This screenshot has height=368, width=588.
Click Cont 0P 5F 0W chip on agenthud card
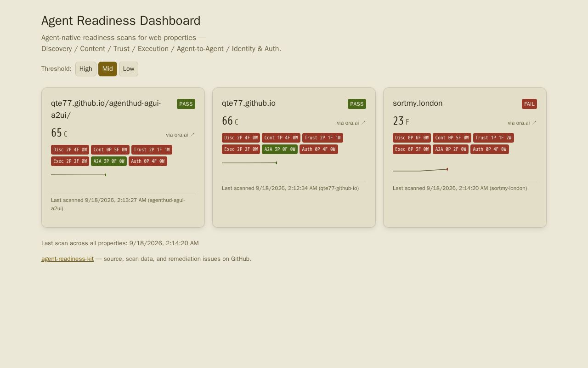(110, 150)
